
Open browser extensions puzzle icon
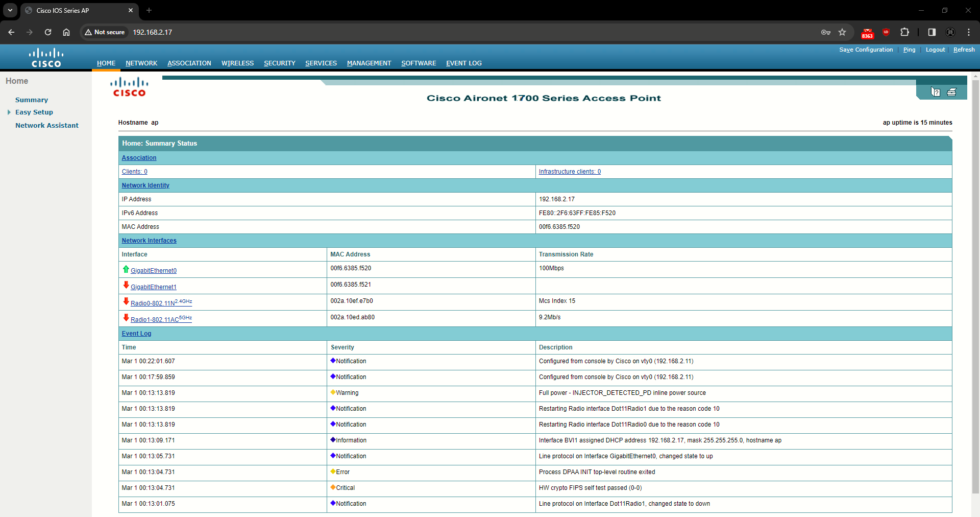[904, 32]
